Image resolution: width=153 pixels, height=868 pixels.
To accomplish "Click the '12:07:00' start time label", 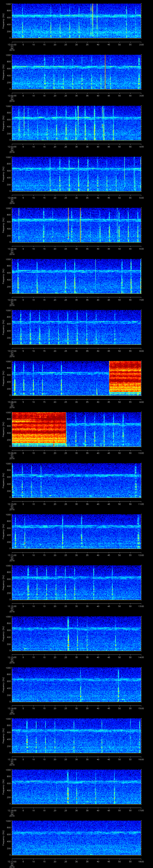I will [12, 351].
